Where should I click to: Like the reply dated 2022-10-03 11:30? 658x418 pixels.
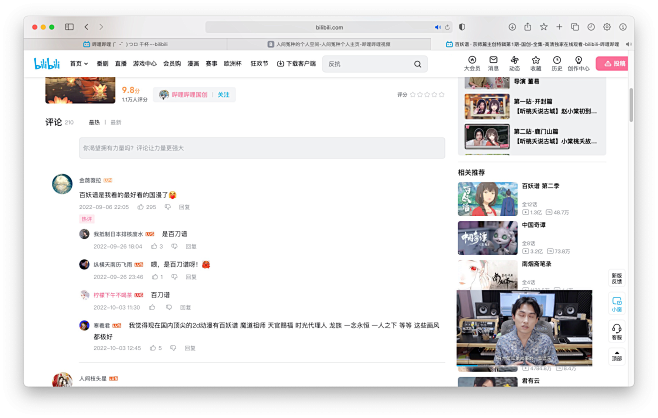tap(152, 308)
